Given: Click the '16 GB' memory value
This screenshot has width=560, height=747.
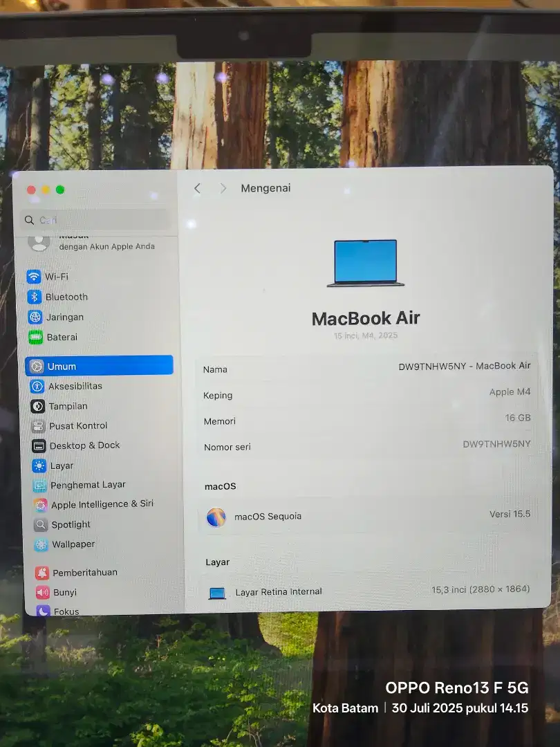Looking at the screenshot, I should (518, 418).
